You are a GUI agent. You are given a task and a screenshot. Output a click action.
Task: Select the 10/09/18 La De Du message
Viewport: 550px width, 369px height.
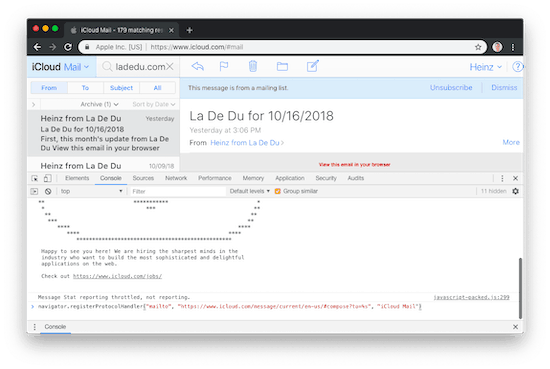(x=104, y=165)
